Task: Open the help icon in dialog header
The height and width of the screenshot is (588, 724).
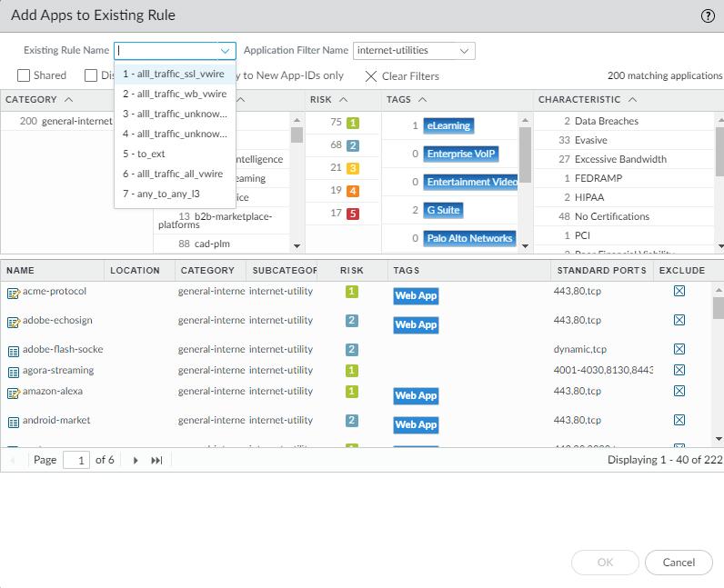Action: 708,16
